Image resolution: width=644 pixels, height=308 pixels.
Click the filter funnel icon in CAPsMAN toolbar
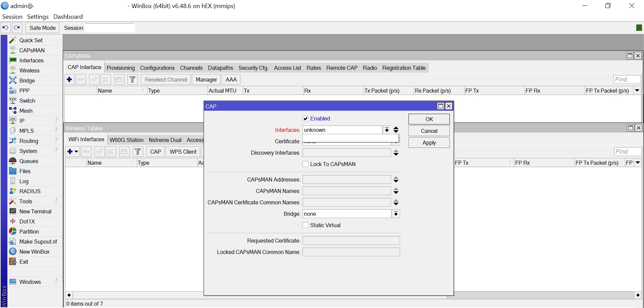tap(132, 80)
